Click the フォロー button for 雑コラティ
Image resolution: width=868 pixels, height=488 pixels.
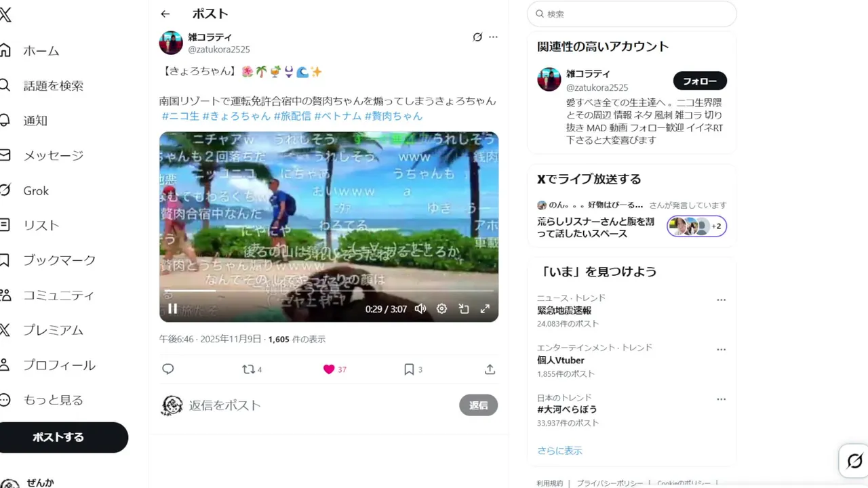pos(700,81)
